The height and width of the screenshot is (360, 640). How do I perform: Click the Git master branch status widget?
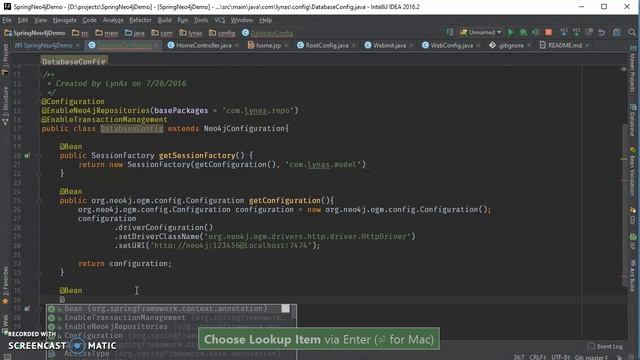point(591,357)
